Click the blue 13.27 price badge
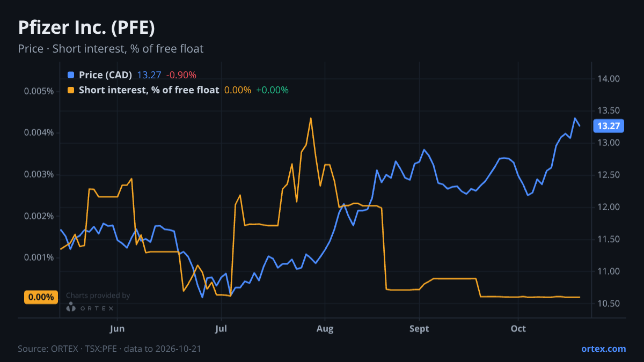This screenshot has height=362, width=644. (x=608, y=127)
